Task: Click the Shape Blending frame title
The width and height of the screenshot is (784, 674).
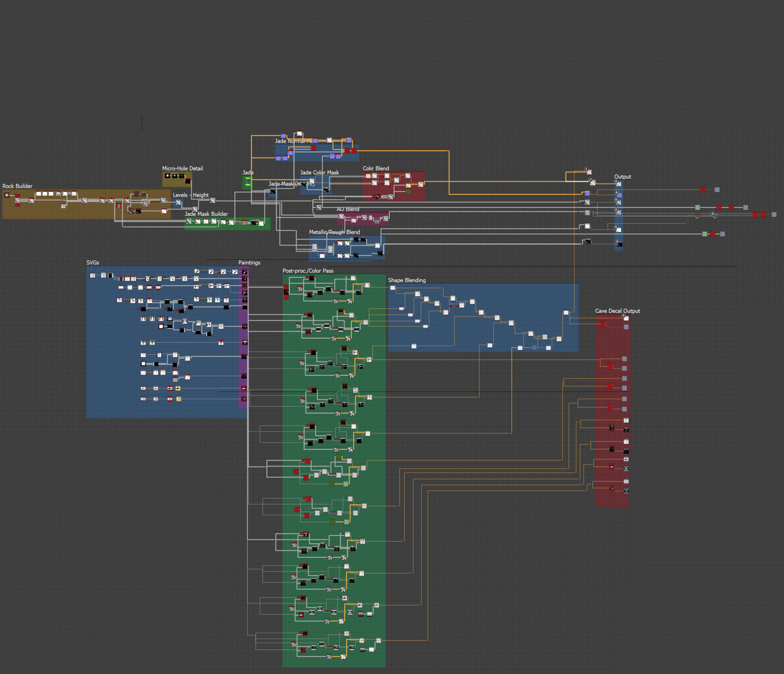Action: (407, 280)
